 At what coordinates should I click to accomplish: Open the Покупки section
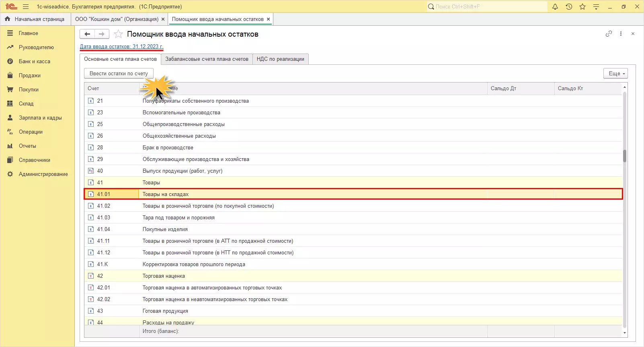point(37,90)
